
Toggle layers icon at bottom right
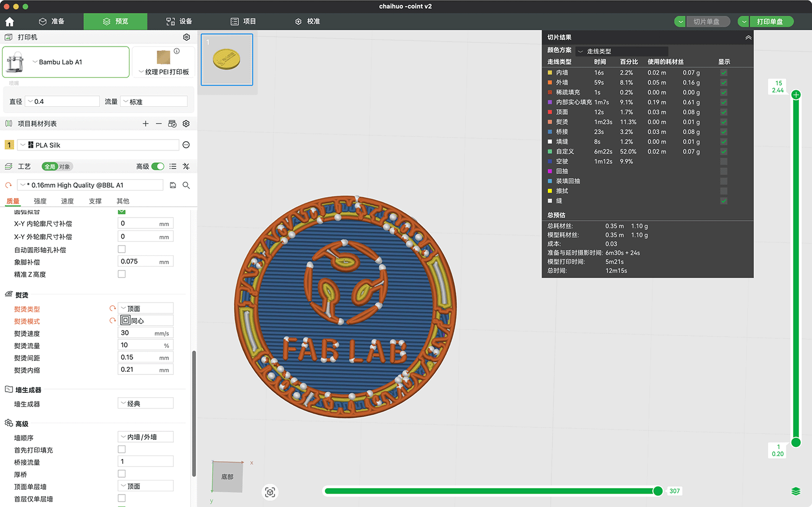coord(796,491)
